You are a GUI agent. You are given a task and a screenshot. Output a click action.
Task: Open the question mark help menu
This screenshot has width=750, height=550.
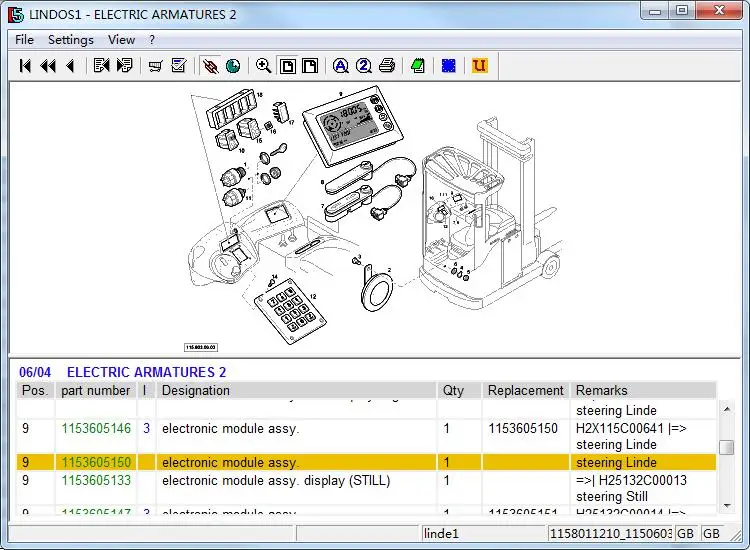(152, 40)
